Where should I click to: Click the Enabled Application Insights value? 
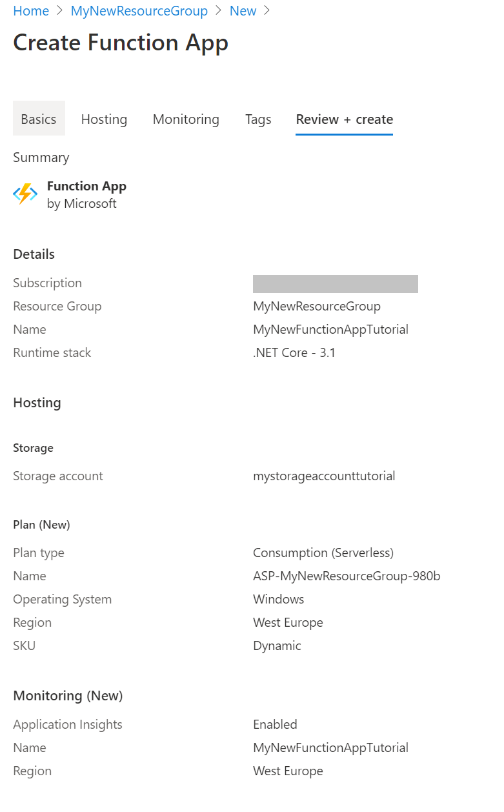click(275, 724)
